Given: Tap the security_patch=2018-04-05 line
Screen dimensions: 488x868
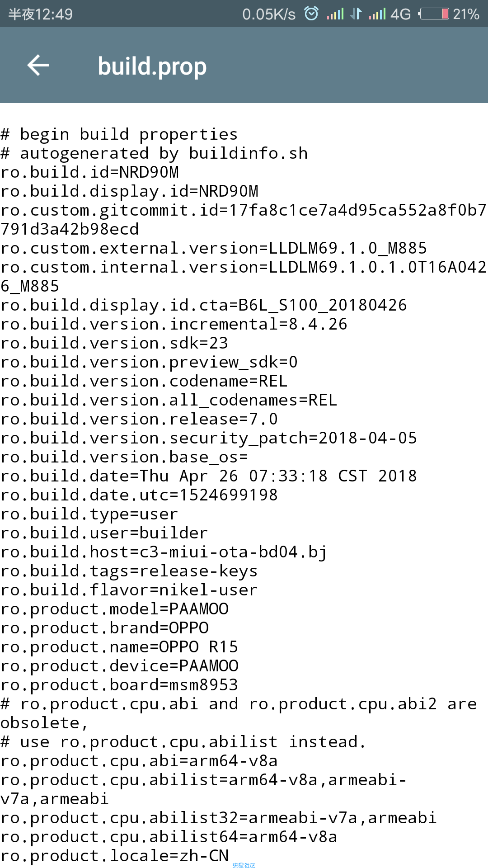Looking at the screenshot, I should point(209,438).
